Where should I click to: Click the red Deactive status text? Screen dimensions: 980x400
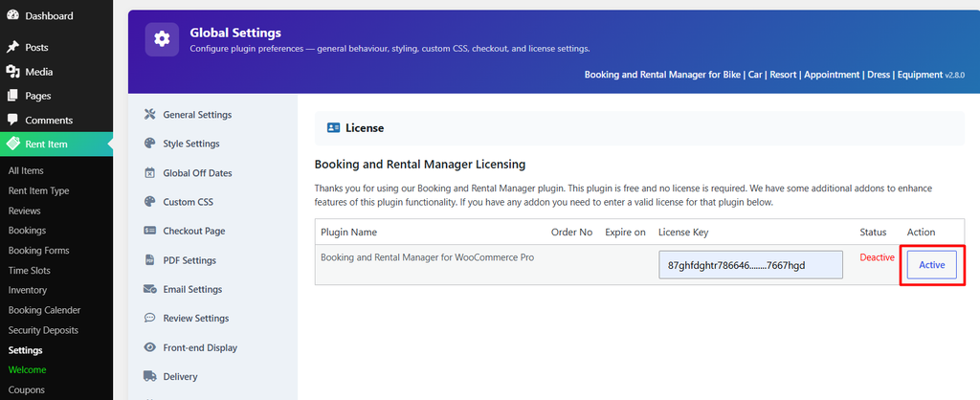(877, 257)
